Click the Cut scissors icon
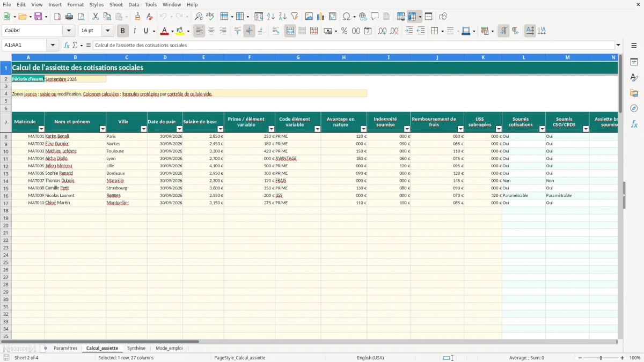 96,17
